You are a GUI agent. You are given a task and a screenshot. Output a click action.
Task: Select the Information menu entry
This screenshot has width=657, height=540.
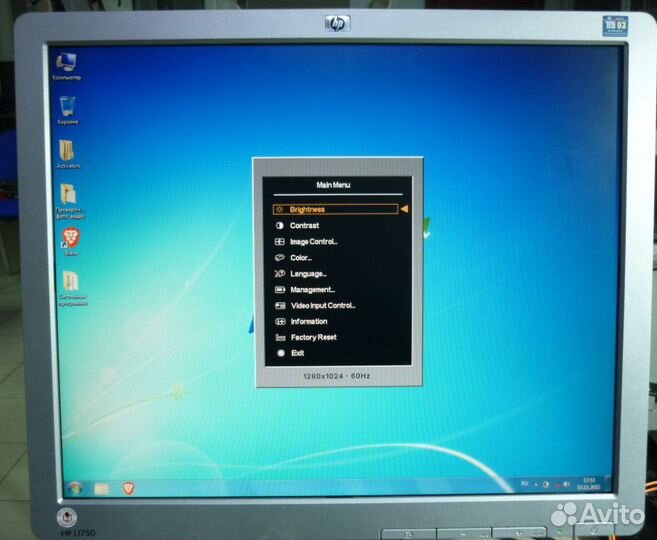point(309,321)
